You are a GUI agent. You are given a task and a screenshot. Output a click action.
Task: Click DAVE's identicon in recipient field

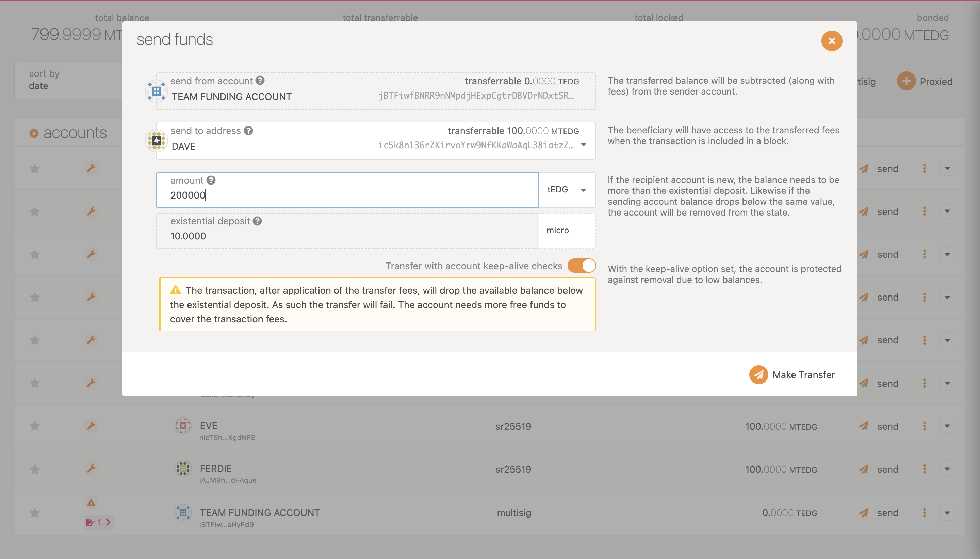coord(156,140)
